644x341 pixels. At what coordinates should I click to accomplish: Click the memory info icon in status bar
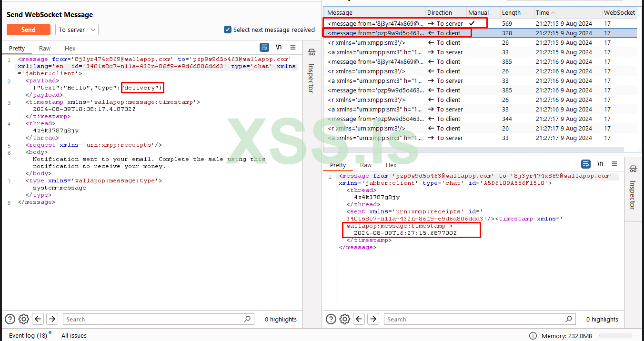click(533, 336)
